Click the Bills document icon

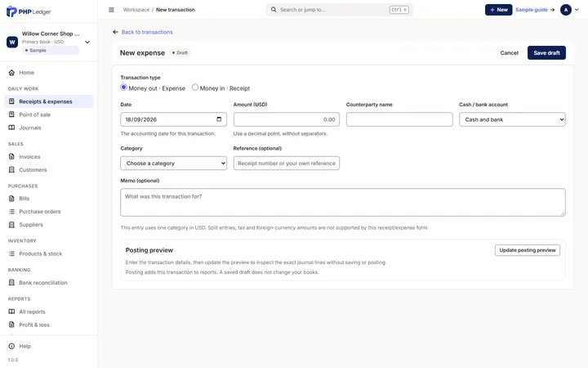coord(11,198)
